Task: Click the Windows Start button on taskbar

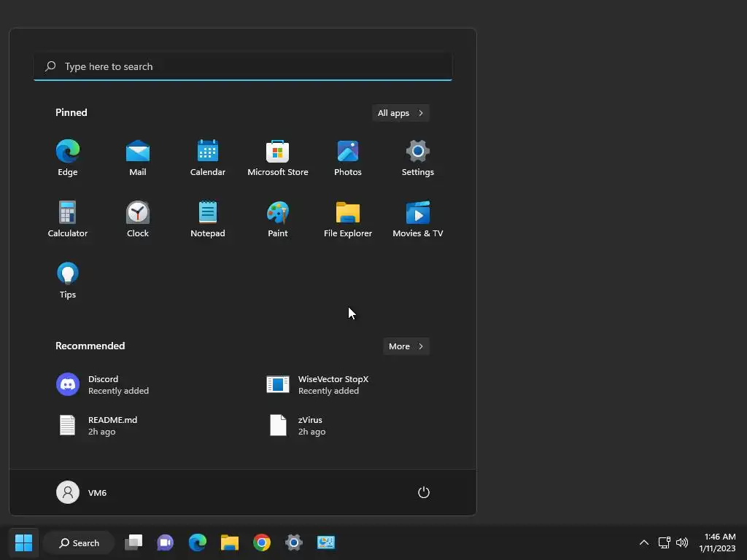Action: 24,542
